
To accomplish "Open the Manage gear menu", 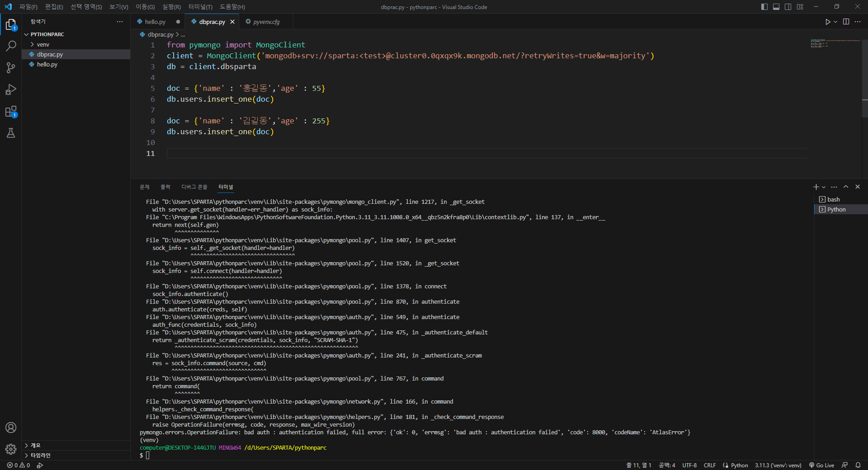I will 11,449.
